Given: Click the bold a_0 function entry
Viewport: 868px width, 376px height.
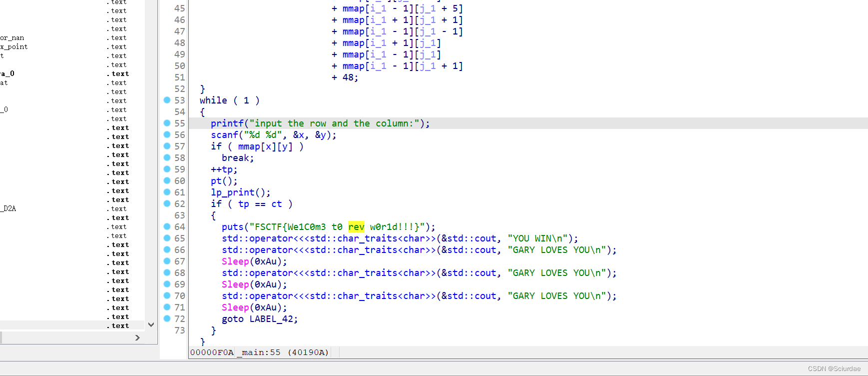Looking at the screenshot, I should tap(7, 73).
